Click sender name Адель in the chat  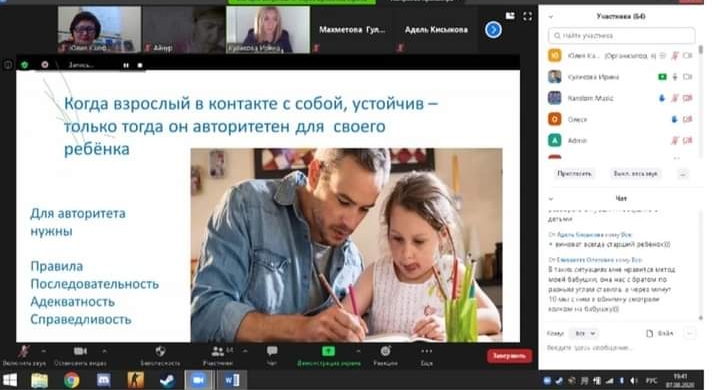tap(580, 235)
